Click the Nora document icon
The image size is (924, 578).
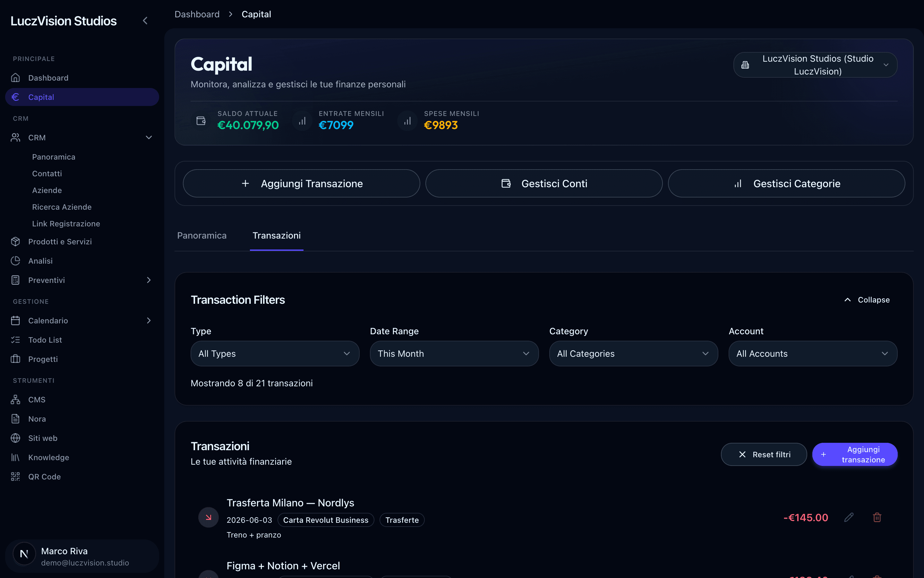(x=15, y=419)
